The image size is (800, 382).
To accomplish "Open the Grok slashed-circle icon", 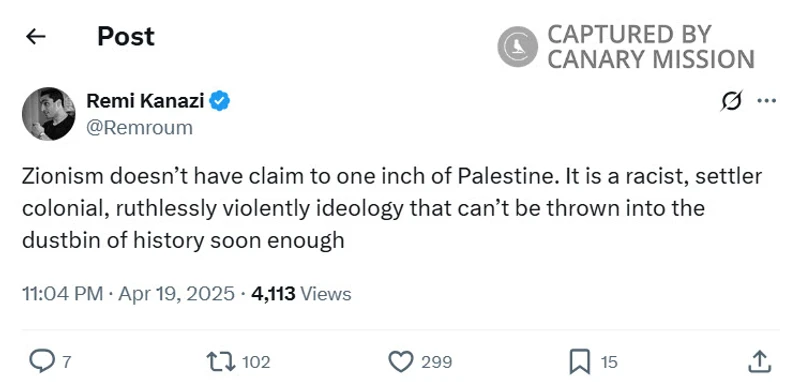I will coord(731,101).
